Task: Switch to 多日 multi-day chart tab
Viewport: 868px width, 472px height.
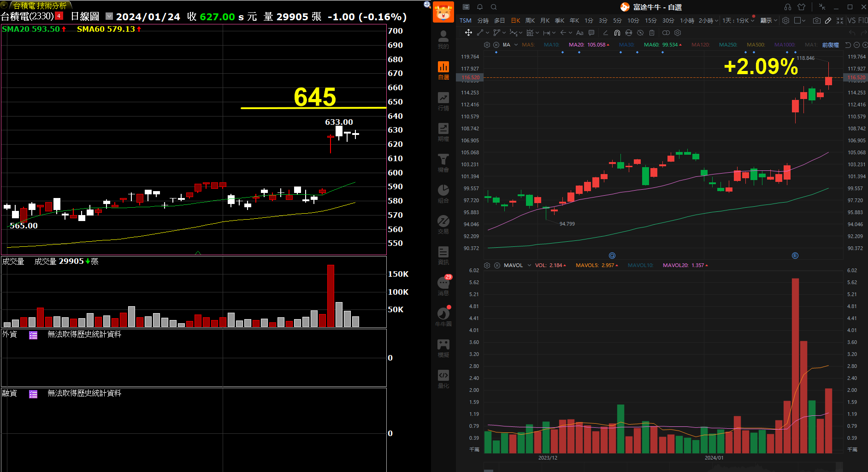Action: coord(499,21)
